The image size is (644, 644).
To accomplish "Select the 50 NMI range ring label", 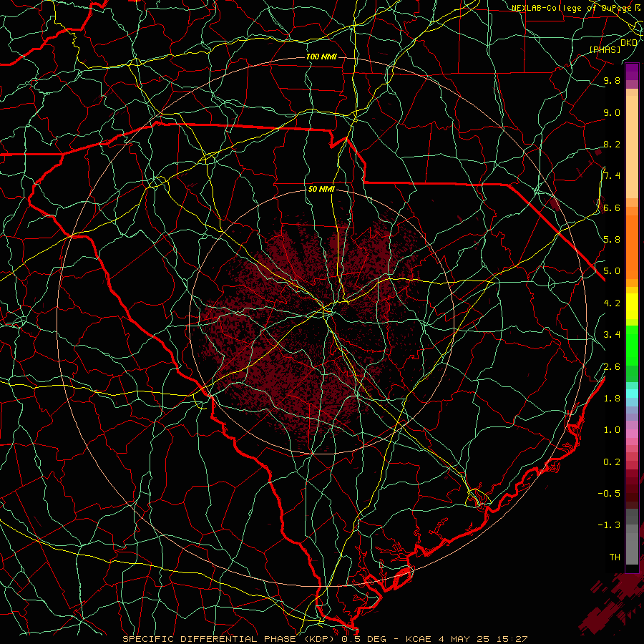I will tap(321, 190).
